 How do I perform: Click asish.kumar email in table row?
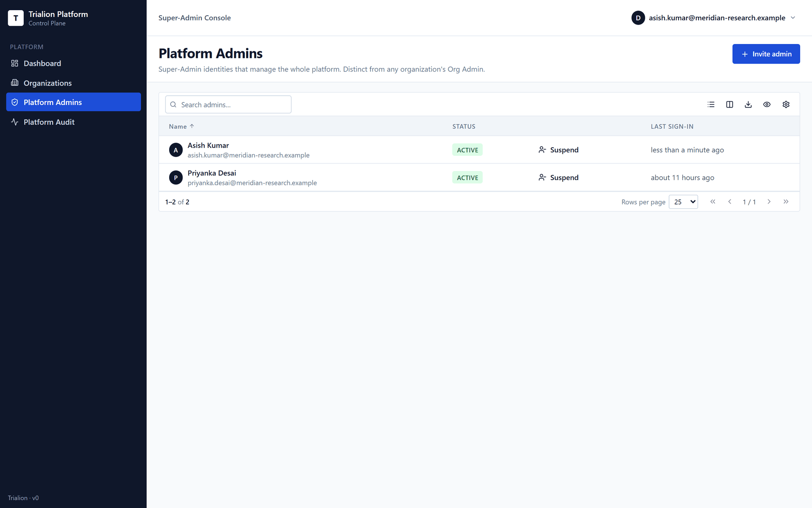(x=249, y=155)
